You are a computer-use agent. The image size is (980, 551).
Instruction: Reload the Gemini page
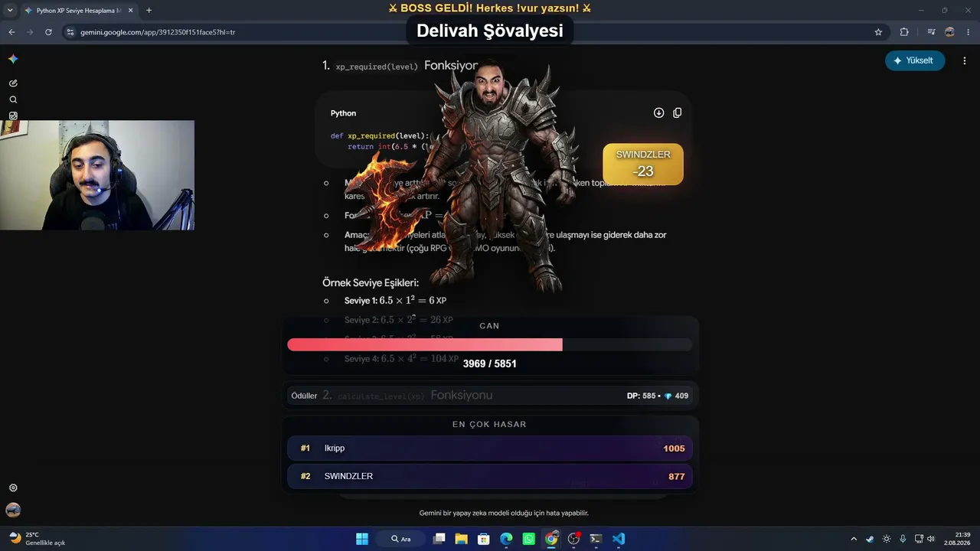click(x=48, y=32)
